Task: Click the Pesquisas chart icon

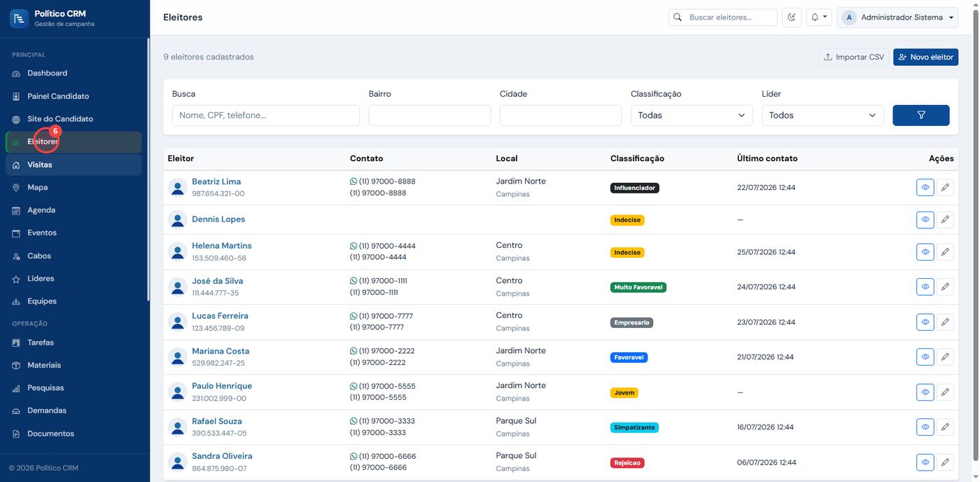Action: (16, 388)
